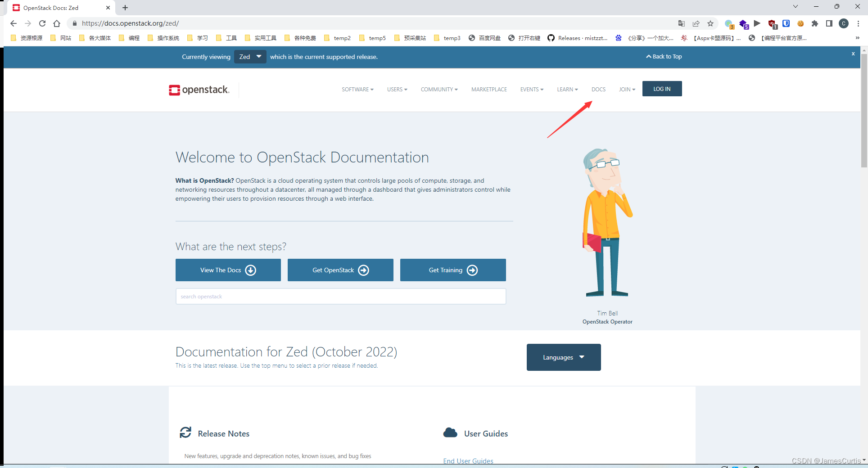Open the 预采集站 bookmark folder
The width and height of the screenshot is (868, 468).
pos(410,38)
